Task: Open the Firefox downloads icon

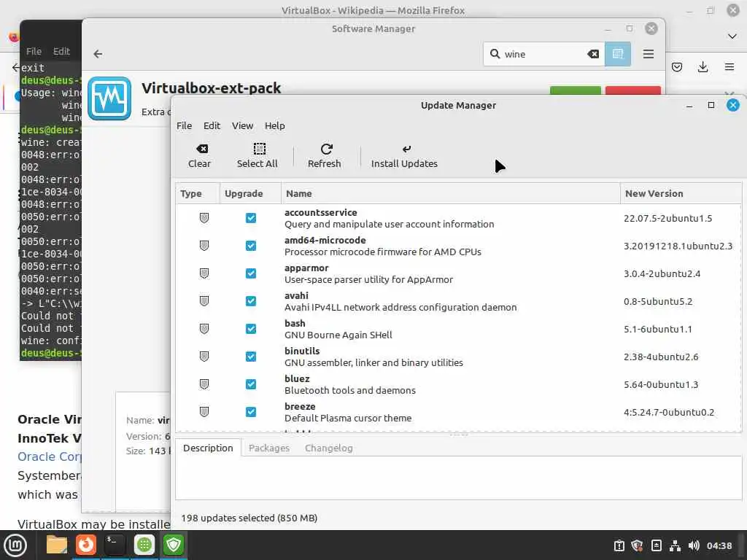Action: pyautogui.click(x=703, y=67)
